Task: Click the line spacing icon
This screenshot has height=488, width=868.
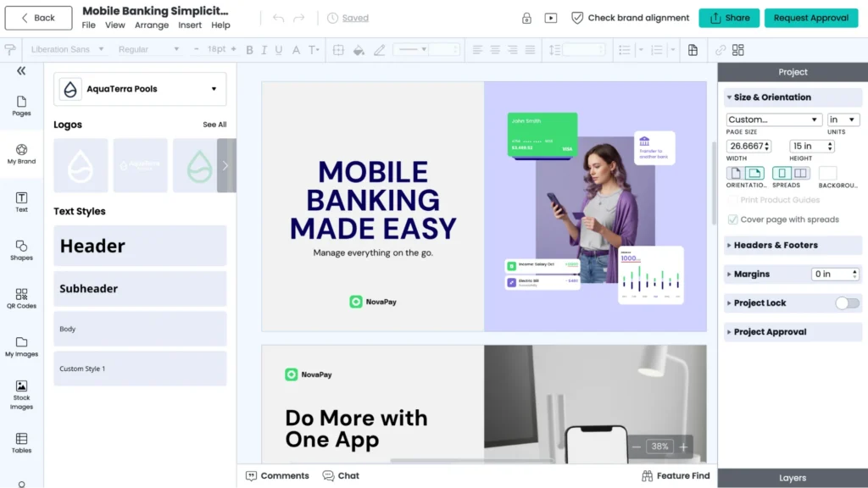Action: click(x=554, y=50)
